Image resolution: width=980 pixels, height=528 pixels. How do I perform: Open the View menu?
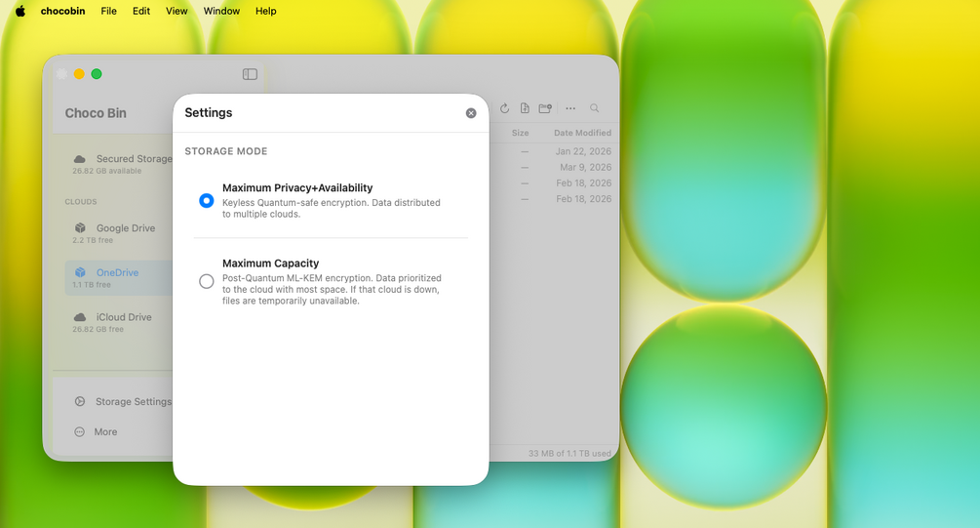[176, 11]
